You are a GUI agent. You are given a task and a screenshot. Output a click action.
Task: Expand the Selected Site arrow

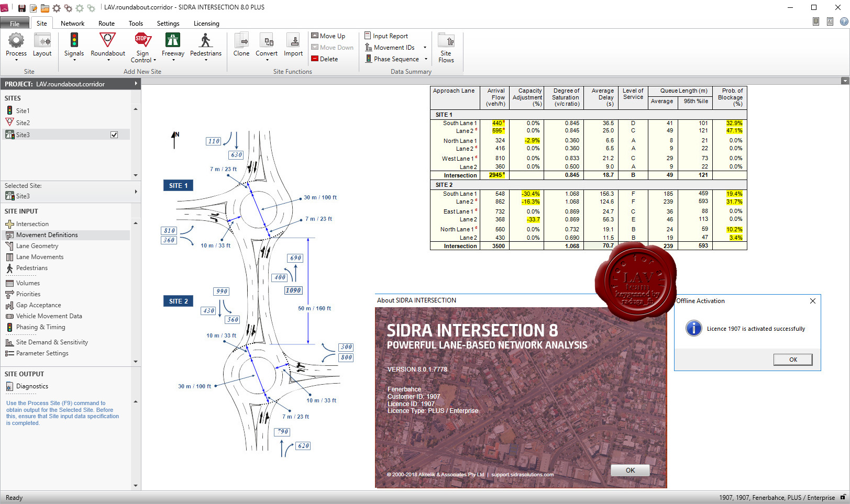point(136,192)
